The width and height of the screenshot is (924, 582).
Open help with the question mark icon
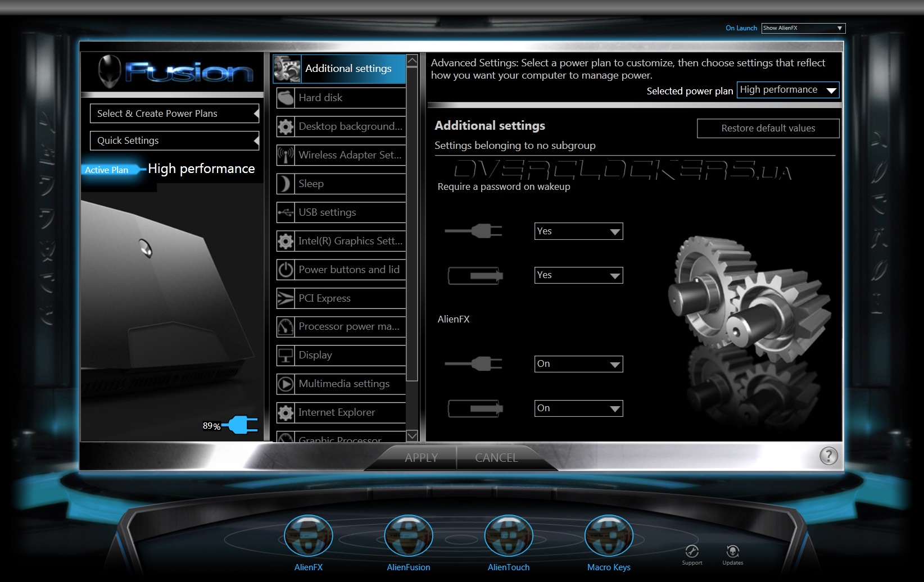click(828, 456)
